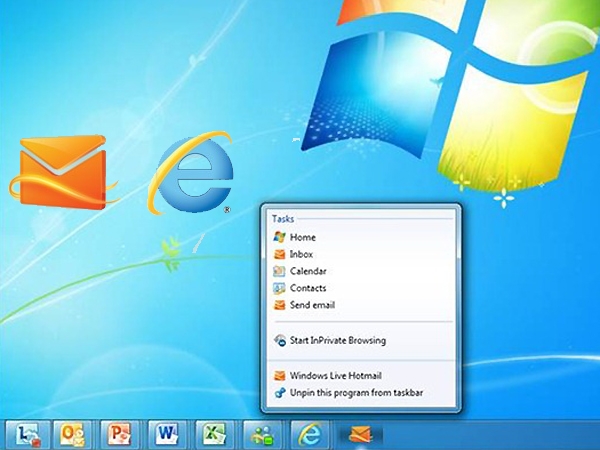Open Internet Explorer from taskbar
This screenshot has width=600, height=450.
(x=310, y=434)
